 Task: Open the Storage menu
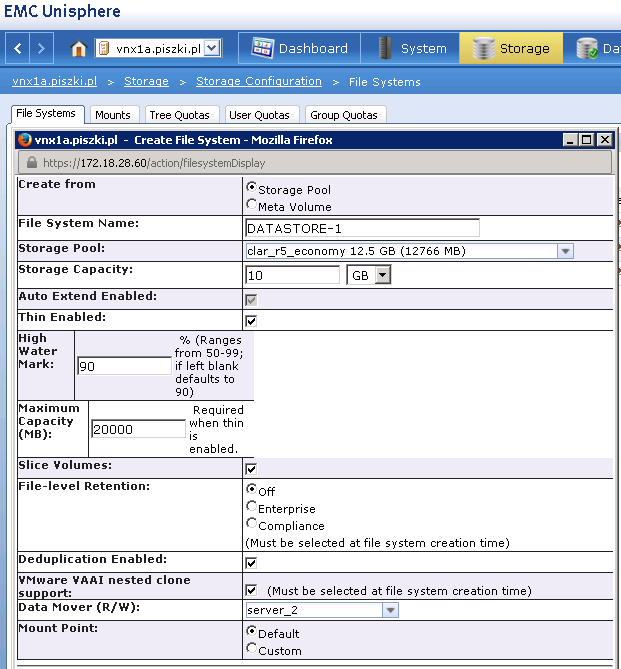click(511, 48)
